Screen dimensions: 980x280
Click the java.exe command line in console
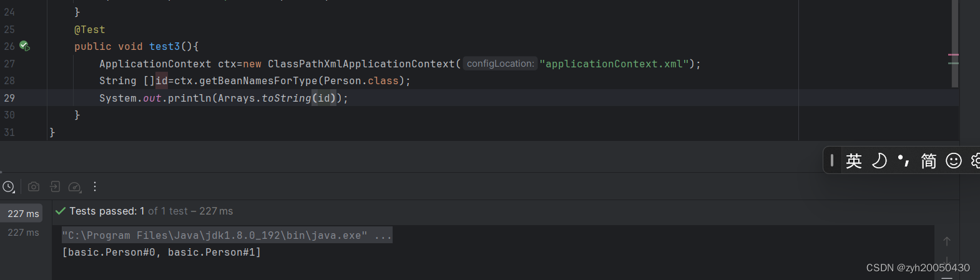click(227, 235)
